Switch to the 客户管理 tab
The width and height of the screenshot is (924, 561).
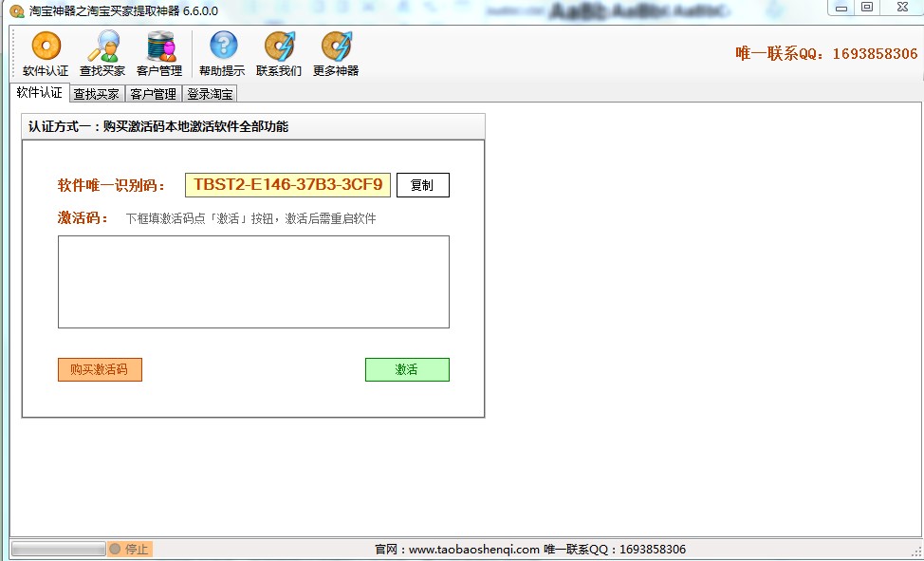pyautogui.click(x=154, y=94)
